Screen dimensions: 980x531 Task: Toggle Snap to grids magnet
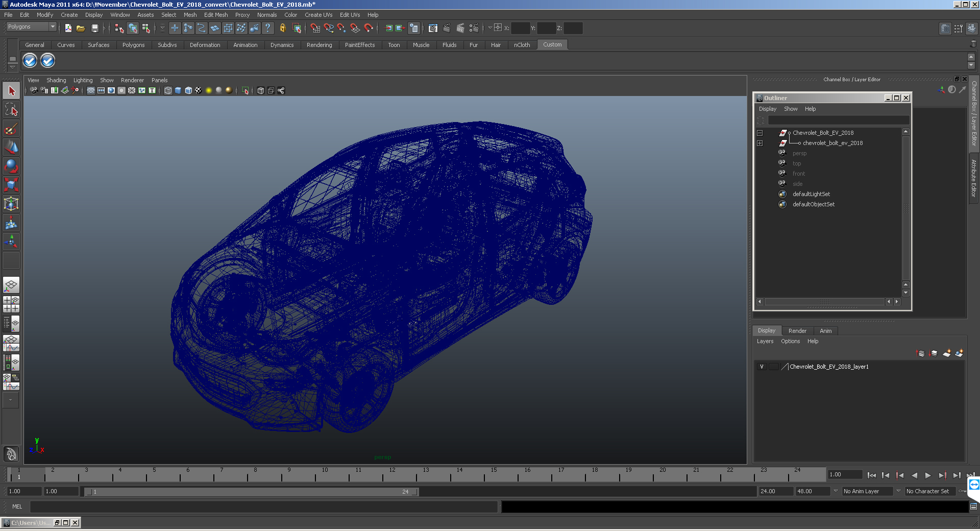[x=315, y=28]
